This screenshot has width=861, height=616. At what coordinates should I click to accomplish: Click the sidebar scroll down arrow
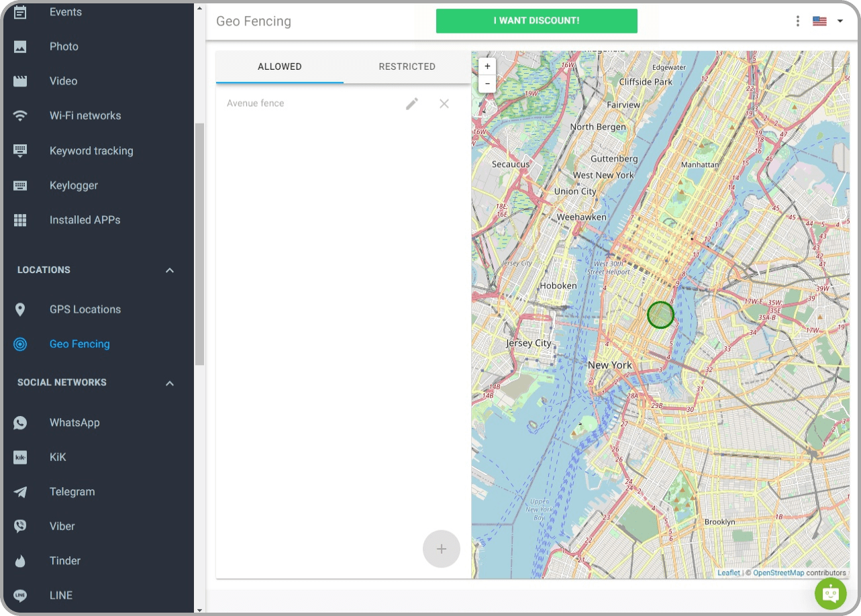tap(199, 610)
